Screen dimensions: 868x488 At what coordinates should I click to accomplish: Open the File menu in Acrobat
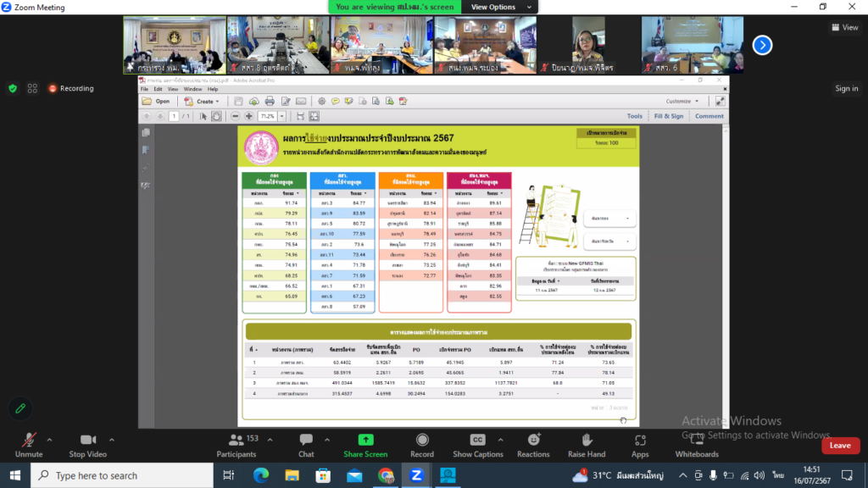tap(144, 89)
